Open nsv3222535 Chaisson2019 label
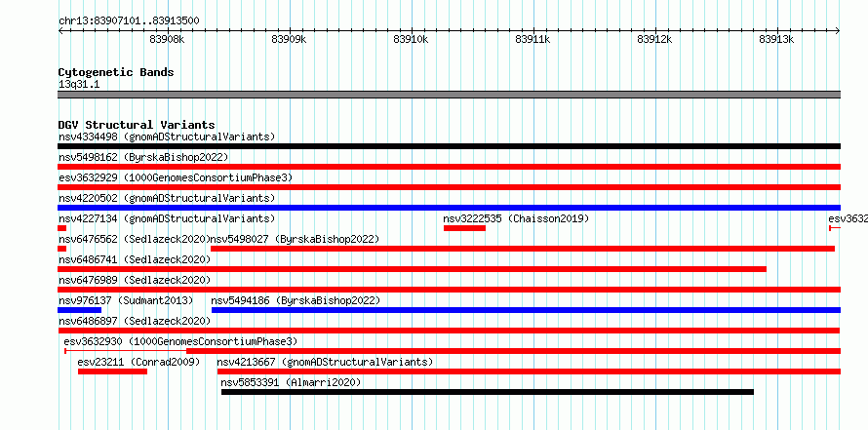 [x=516, y=218]
